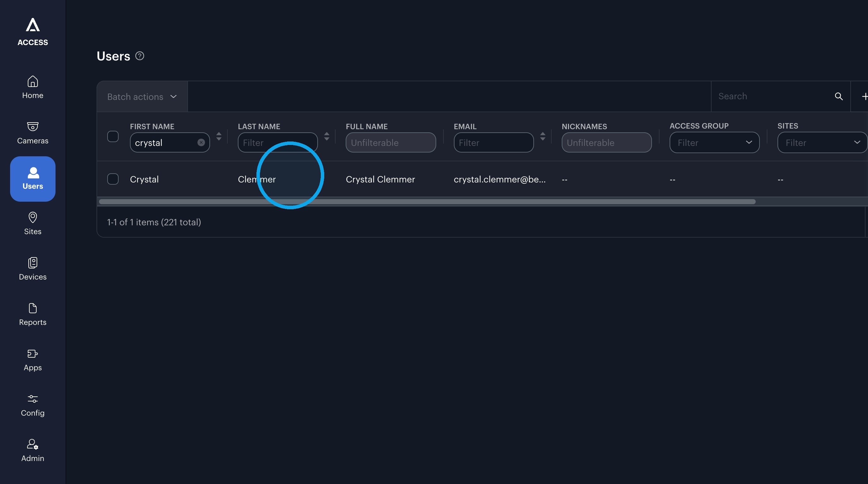Clear the crystal first name filter
Screen dimensions: 868x484
(201, 143)
